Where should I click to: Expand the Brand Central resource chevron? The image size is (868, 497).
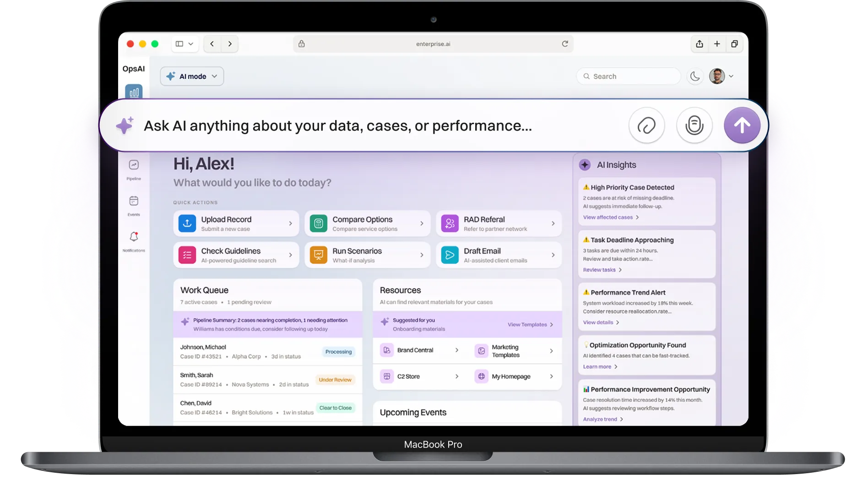(457, 350)
